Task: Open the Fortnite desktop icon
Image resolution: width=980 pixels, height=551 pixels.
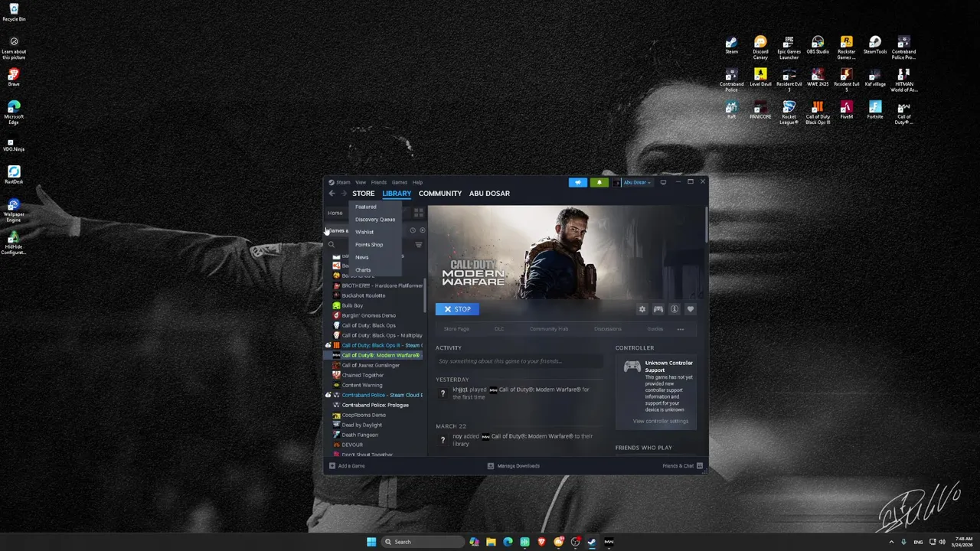Action: click(x=875, y=110)
